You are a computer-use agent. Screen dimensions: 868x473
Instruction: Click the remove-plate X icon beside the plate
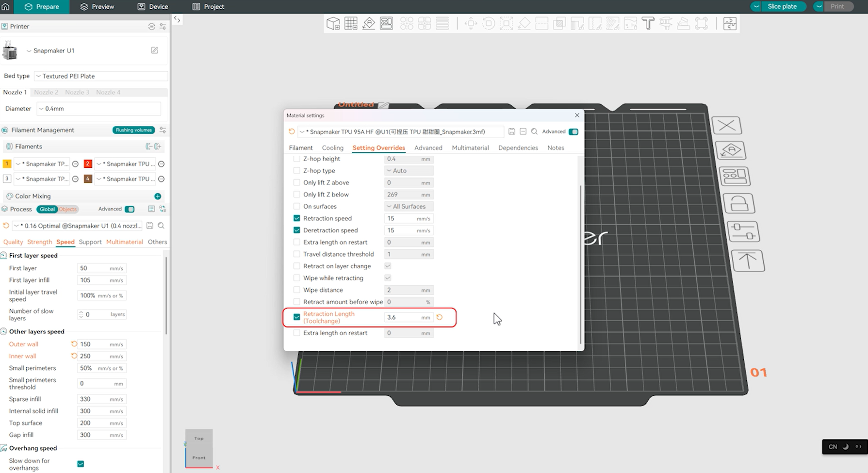pyautogui.click(x=727, y=126)
